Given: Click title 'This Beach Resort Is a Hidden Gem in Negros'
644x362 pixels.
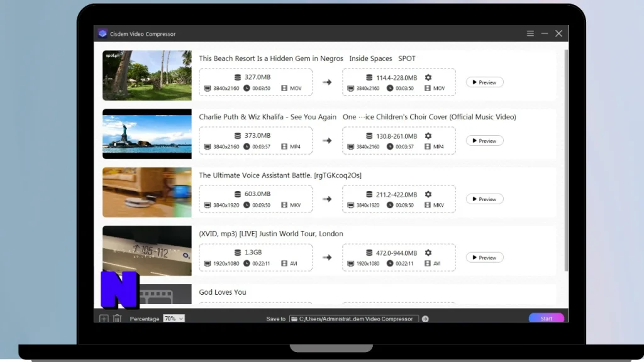Looking at the screenshot, I should pyautogui.click(x=271, y=58).
